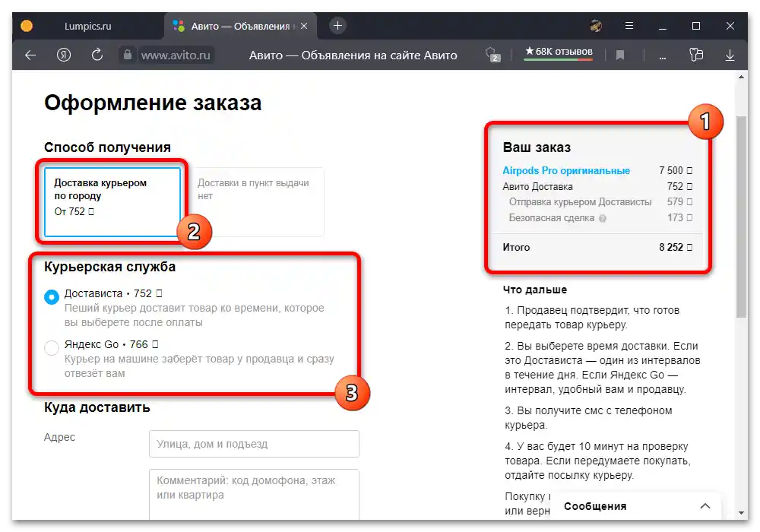The height and width of the screenshot is (532, 760).
Task: Click the Комментарий address comment field
Action: pos(254,494)
